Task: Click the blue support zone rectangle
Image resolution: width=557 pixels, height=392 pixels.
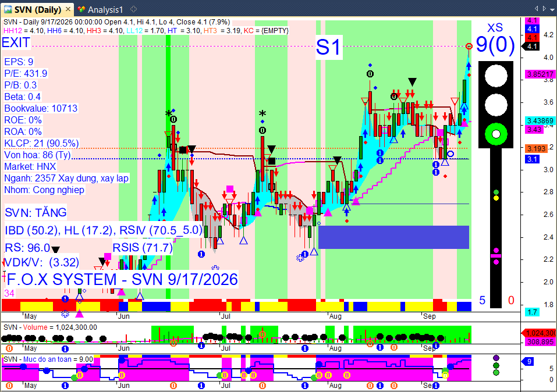Action: [393, 237]
